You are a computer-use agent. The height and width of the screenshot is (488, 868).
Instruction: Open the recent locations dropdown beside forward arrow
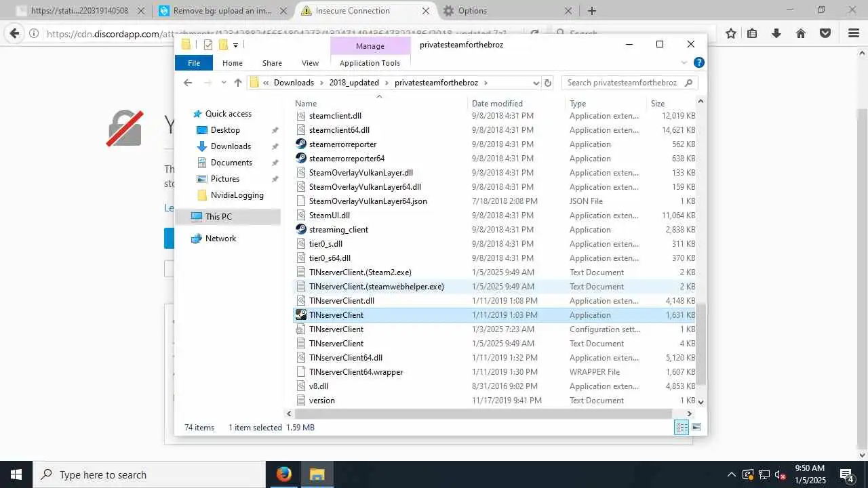(x=224, y=83)
